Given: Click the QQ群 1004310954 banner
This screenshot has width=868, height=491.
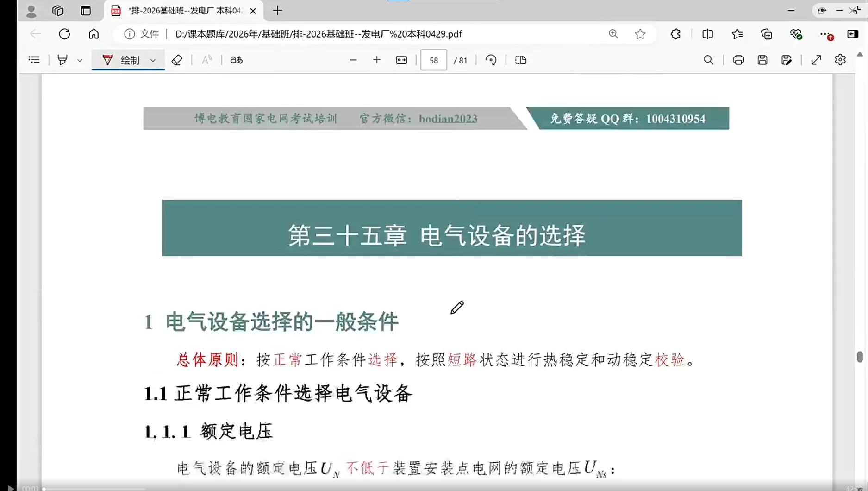Looking at the screenshot, I should [628, 119].
